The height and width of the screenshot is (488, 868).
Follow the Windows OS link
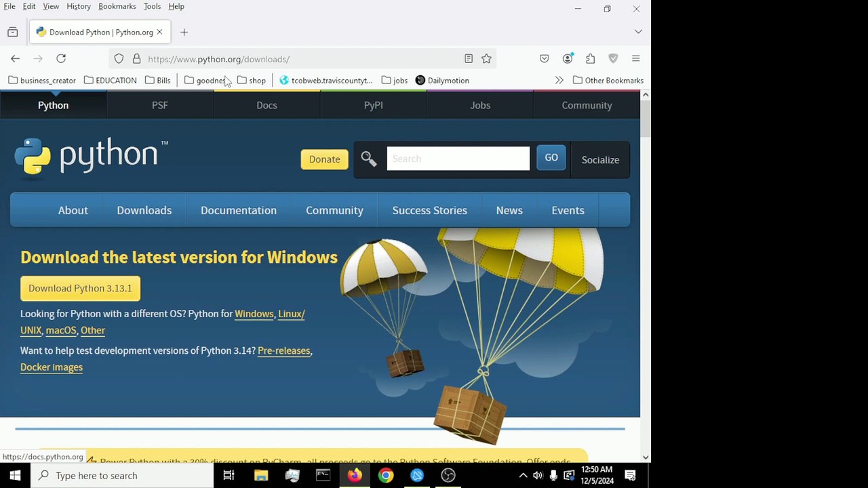[x=254, y=314]
